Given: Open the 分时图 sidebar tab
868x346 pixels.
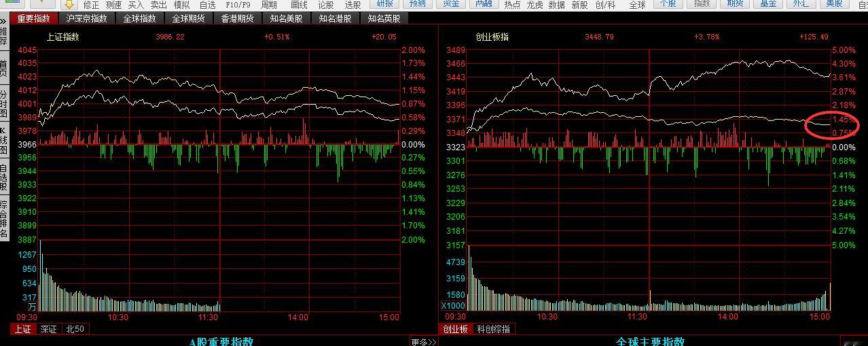Looking at the screenshot, I should point(4,105).
